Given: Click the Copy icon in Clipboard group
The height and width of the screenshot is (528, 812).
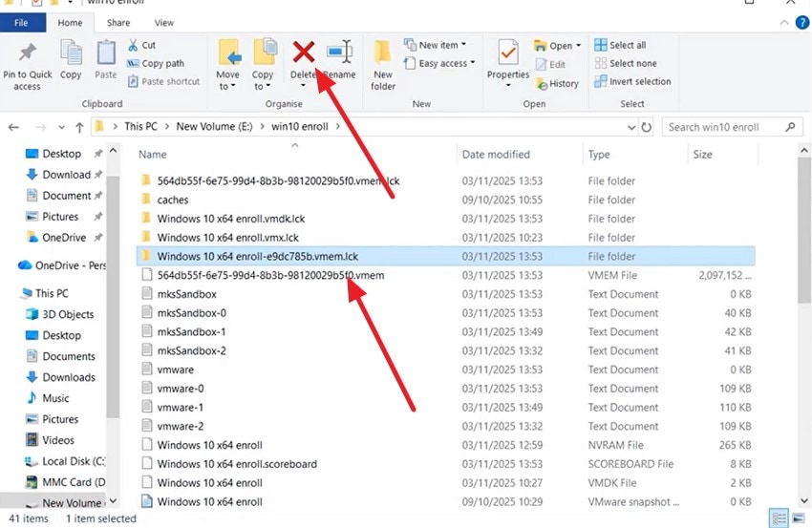Looking at the screenshot, I should coord(71,53).
